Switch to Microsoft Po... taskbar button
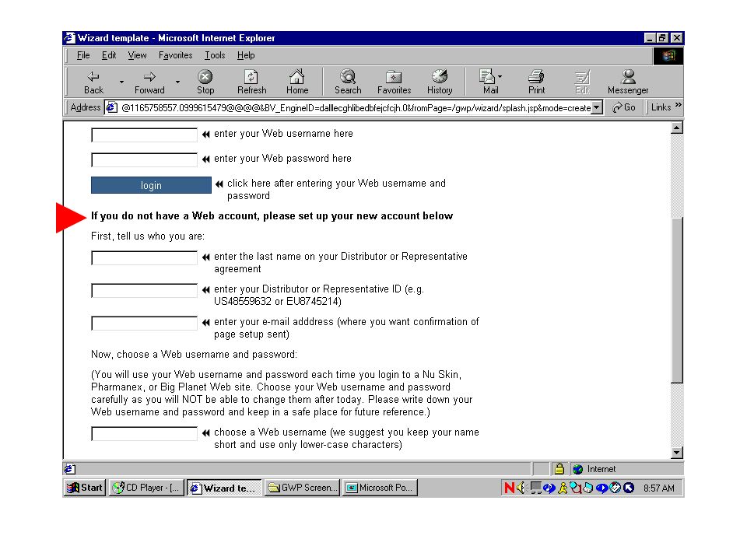 point(380,488)
